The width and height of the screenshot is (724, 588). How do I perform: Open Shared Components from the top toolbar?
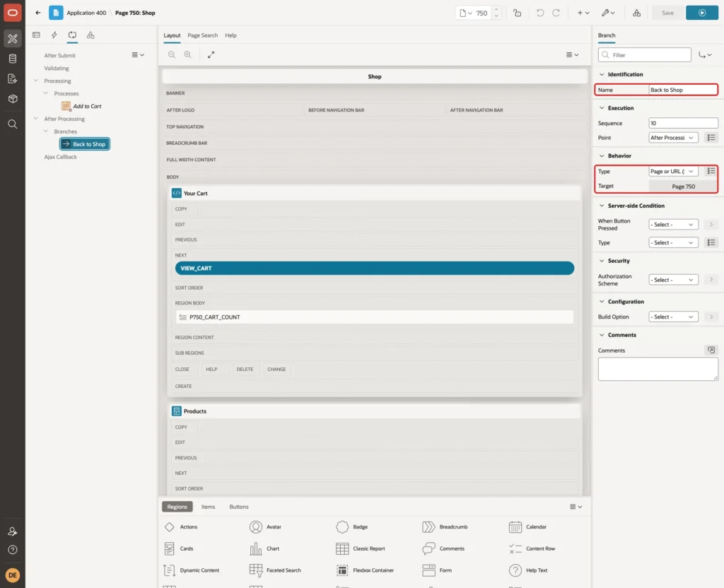(x=637, y=13)
